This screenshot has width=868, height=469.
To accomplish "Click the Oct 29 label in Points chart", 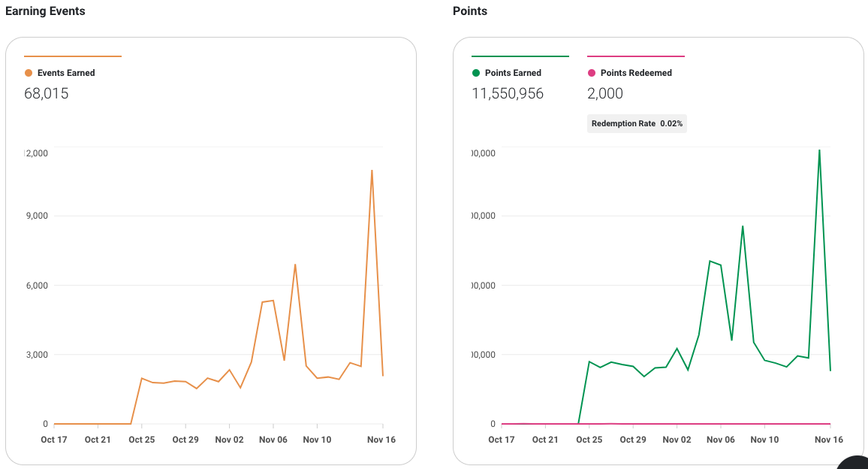I will coord(633,440).
